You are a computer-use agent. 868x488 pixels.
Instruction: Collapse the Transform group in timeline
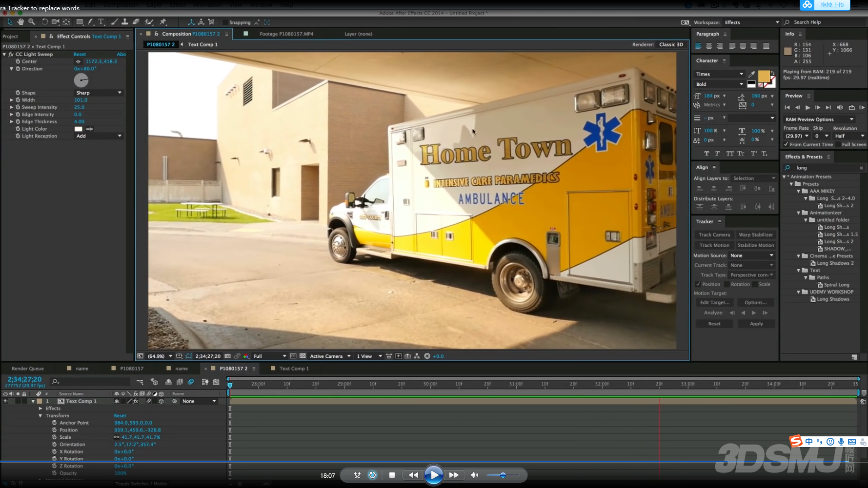click(x=40, y=416)
